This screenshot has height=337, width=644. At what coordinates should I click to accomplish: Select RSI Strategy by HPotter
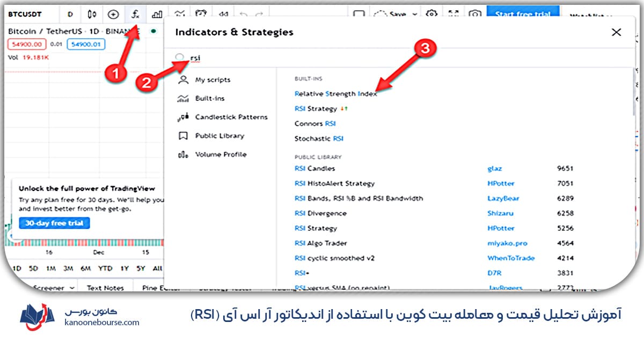point(316,229)
